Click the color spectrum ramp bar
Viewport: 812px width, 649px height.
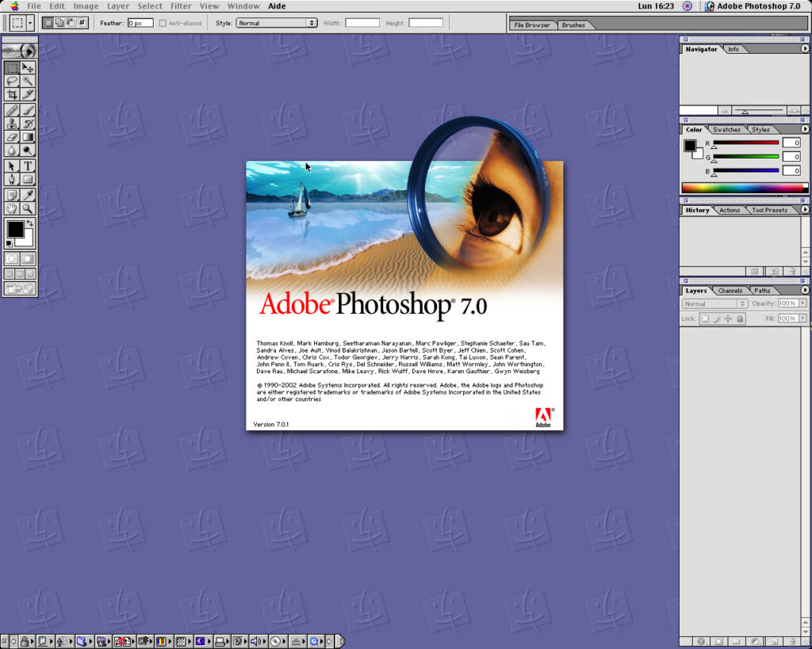coord(743,188)
